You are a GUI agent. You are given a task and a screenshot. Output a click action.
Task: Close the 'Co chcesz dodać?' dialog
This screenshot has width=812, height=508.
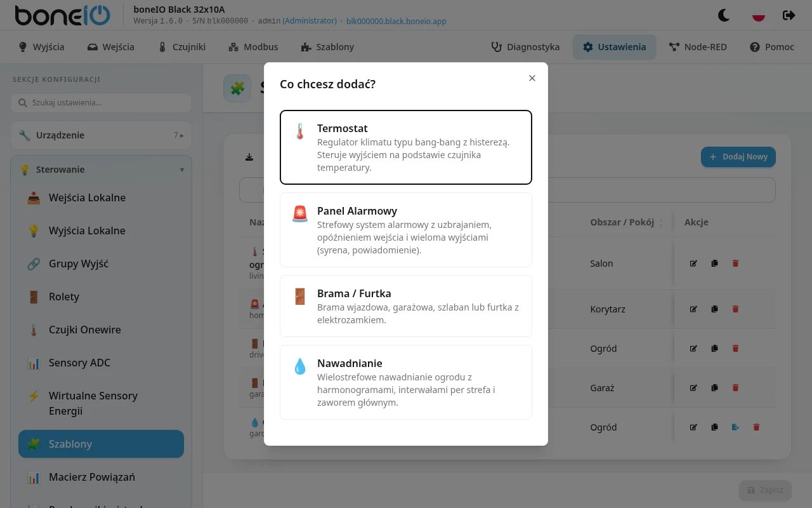coord(532,78)
